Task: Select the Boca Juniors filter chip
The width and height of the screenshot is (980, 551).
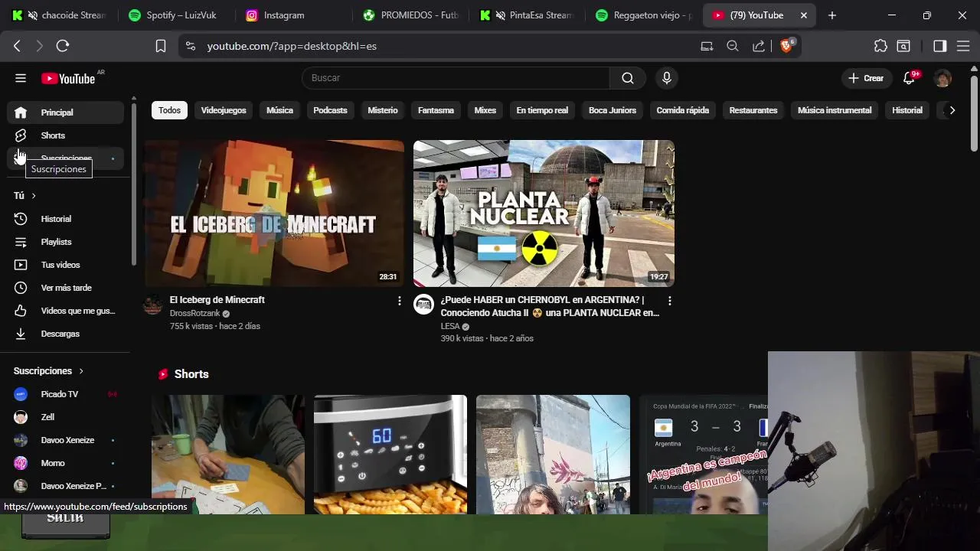Action: click(x=612, y=110)
